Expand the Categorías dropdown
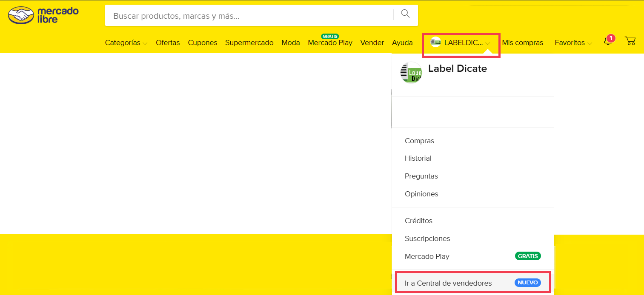The height and width of the screenshot is (295, 644). tap(126, 43)
